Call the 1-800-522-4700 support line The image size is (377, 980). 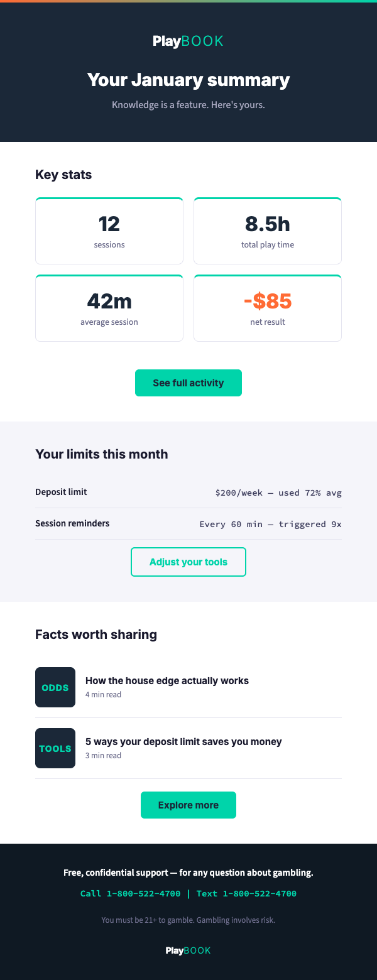click(x=130, y=893)
